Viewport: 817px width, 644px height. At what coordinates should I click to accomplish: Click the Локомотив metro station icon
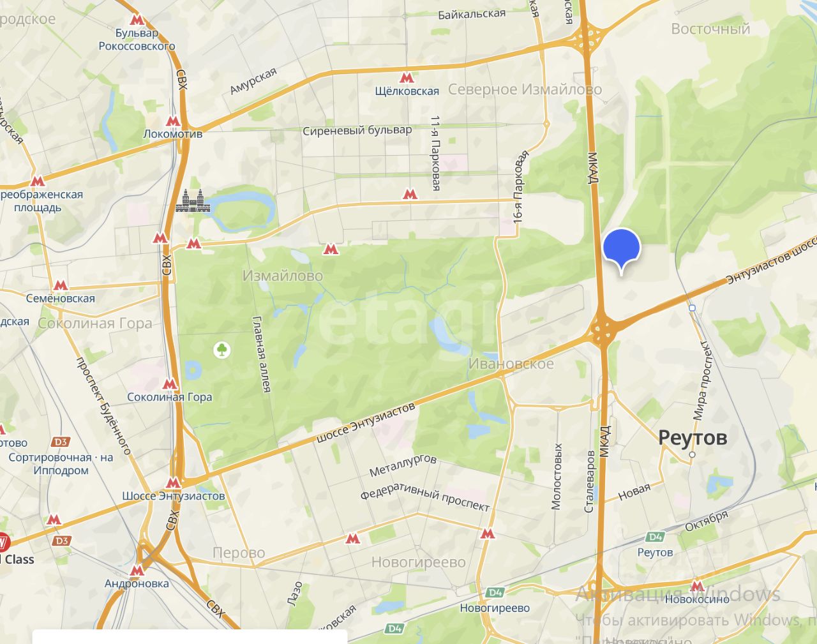coord(173,121)
